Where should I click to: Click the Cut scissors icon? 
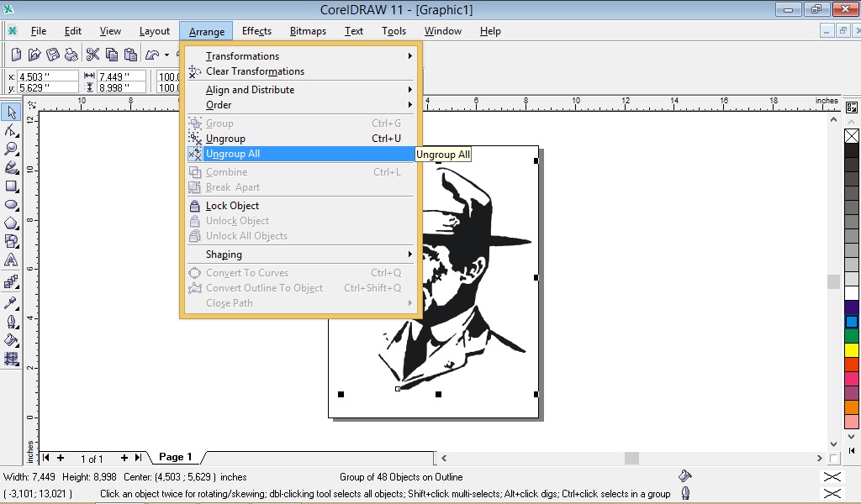92,55
